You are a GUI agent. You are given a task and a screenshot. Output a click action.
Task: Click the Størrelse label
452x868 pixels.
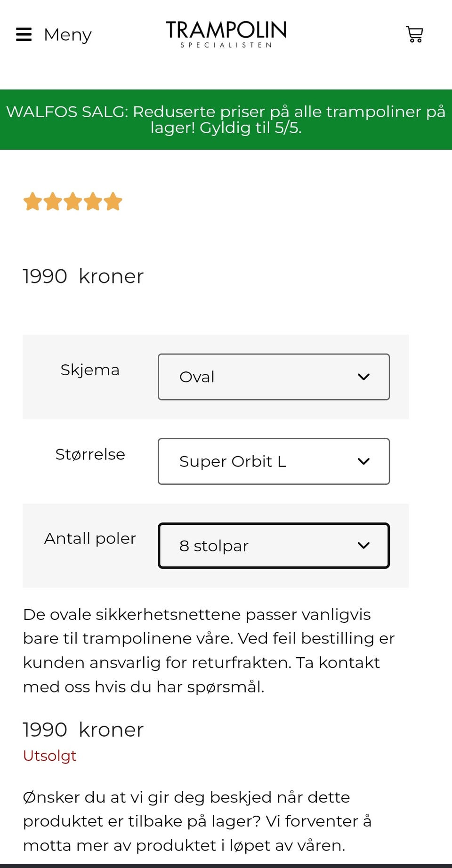[x=90, y=454]
